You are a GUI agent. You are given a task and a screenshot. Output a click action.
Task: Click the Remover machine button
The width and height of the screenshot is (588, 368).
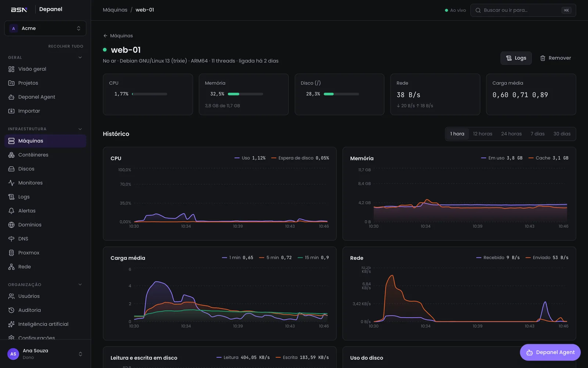pyautogui.click(x=555, y=58)
